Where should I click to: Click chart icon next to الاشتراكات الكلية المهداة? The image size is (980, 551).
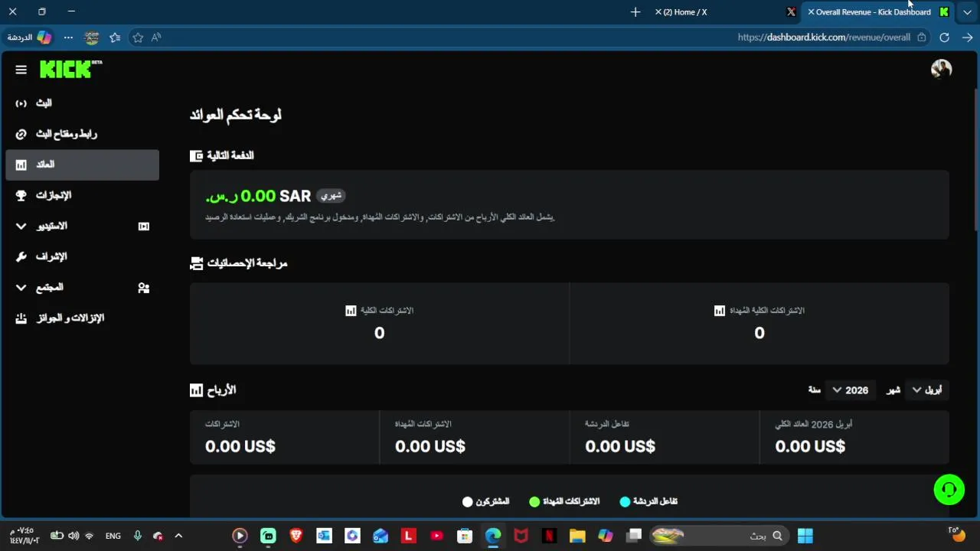click(x=719, y=311)
